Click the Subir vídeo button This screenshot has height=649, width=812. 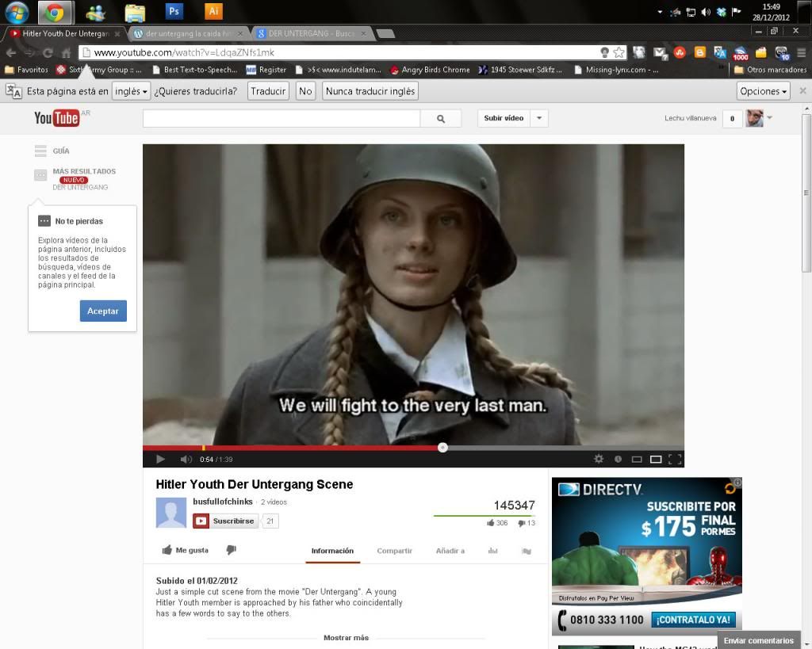point(504,118)
